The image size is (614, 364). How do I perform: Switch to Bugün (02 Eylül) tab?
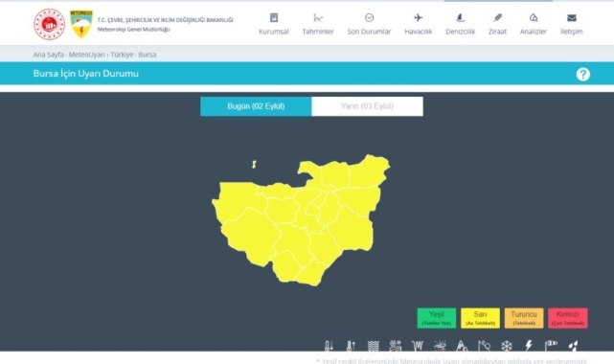click(x=256, y=106)
